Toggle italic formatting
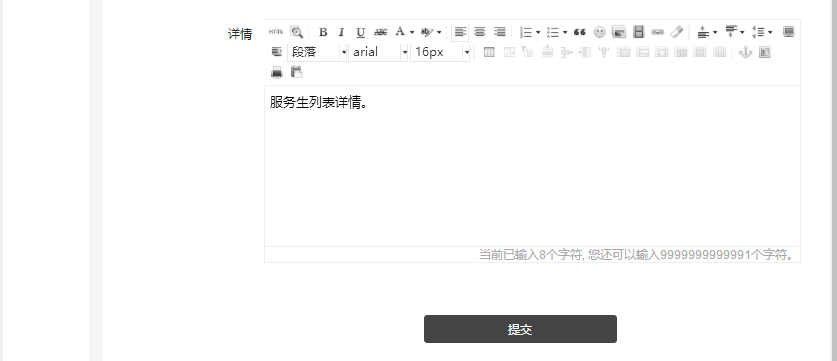837x361 pixels. [342, 32]
